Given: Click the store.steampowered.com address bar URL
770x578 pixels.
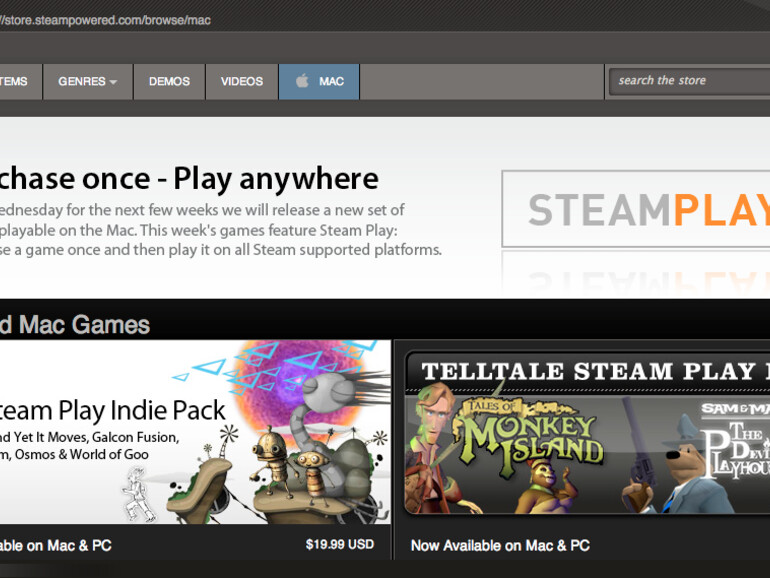Looking at the screenshot, I should [x=105, y=20].
